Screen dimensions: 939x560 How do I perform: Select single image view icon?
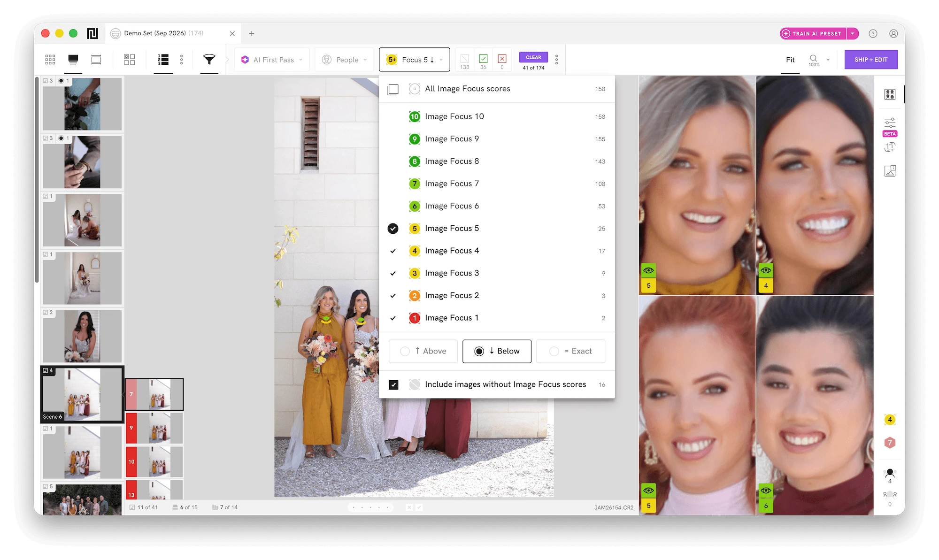pyautogui.click(x=73, y=60)
